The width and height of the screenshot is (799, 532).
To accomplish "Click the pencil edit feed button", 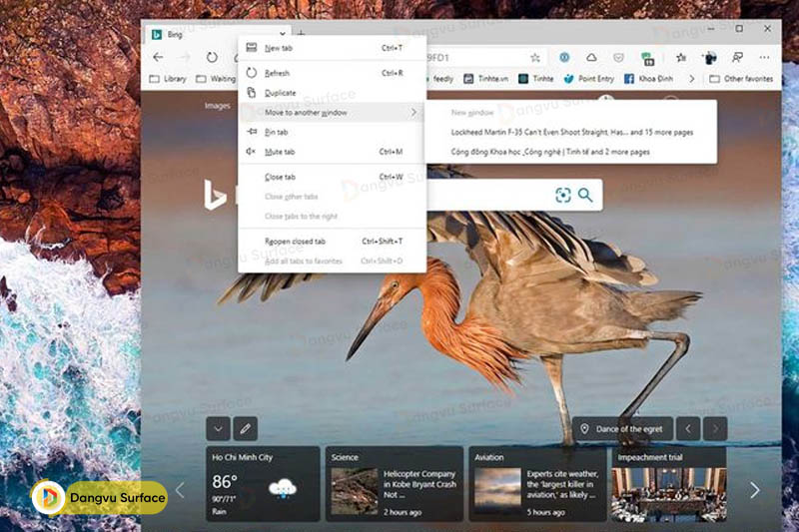I will click(245, 428).
